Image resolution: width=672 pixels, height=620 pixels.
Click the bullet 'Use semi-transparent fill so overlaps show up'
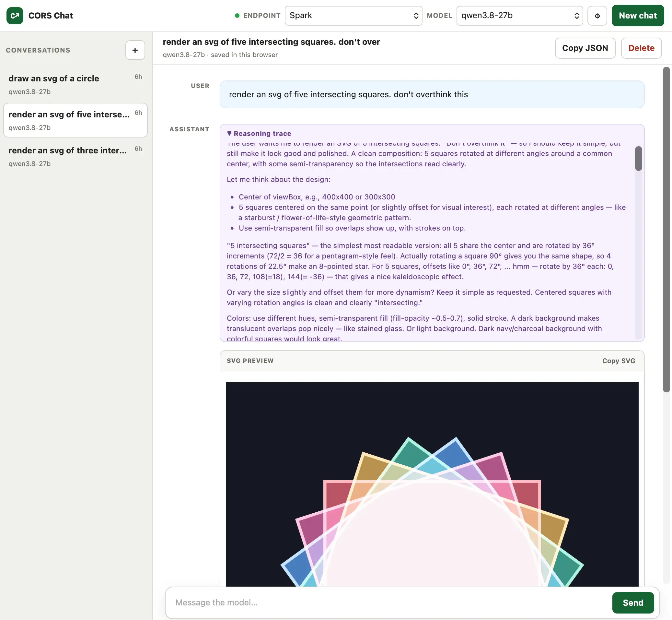(352, 228)
